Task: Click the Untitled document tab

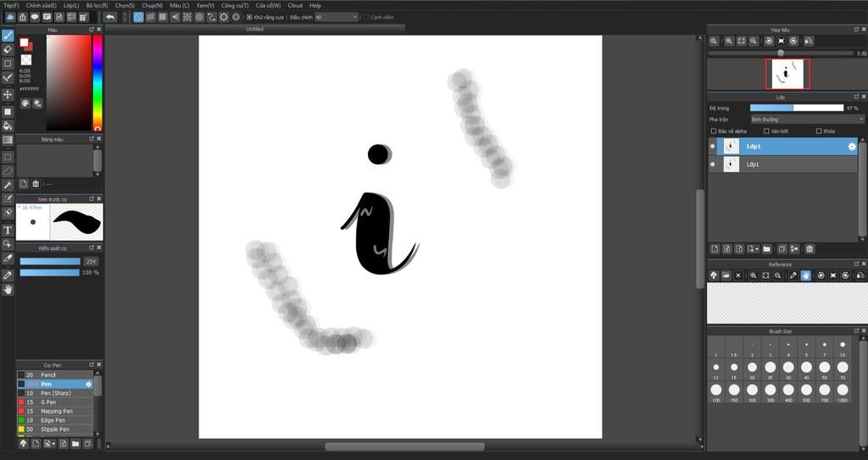Action: tap(254, 29)
